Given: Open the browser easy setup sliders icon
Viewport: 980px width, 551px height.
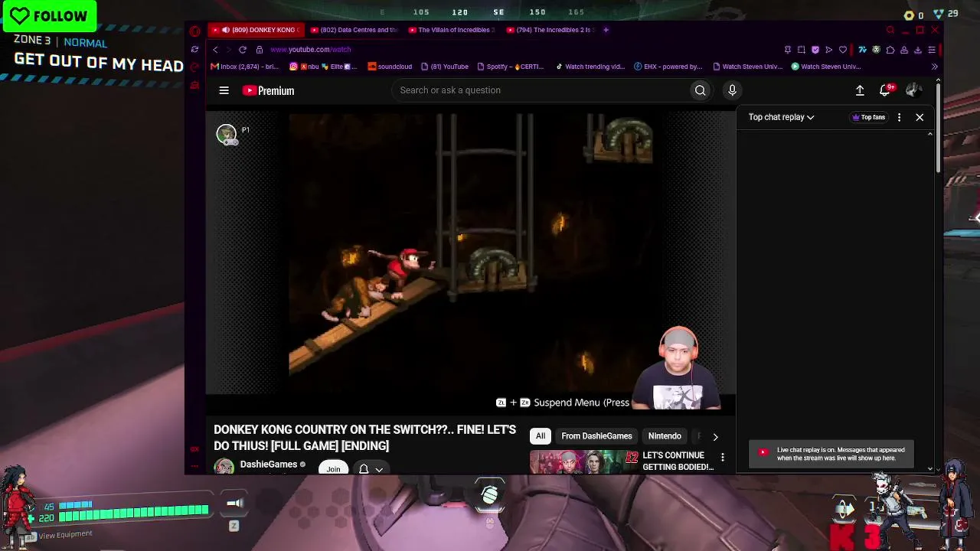Looking at the screenshot, I should click(x=932, y=50).
